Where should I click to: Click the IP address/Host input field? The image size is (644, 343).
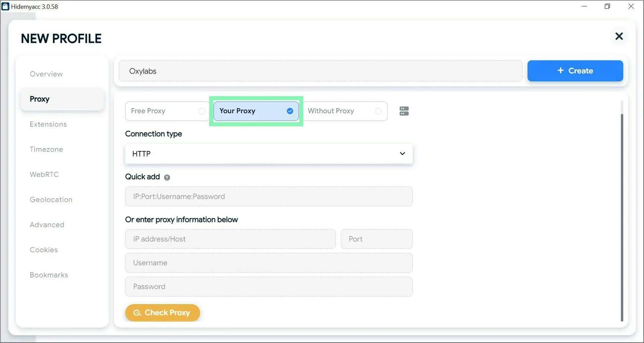(230, 239)
